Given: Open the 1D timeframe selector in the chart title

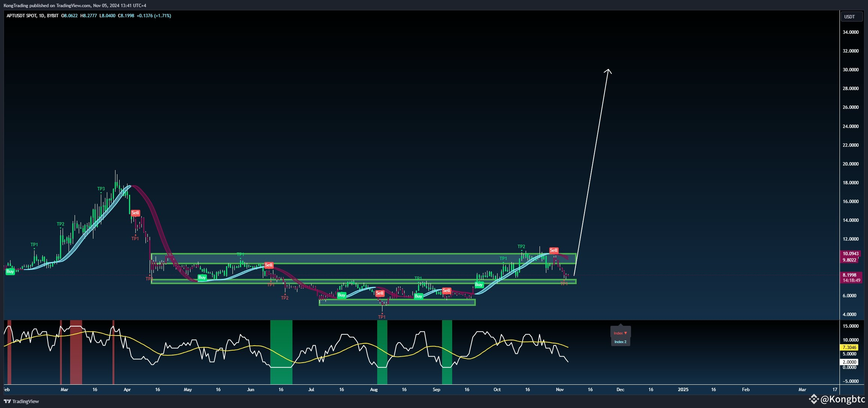Looking at the screenshot, I should (41, 16).
